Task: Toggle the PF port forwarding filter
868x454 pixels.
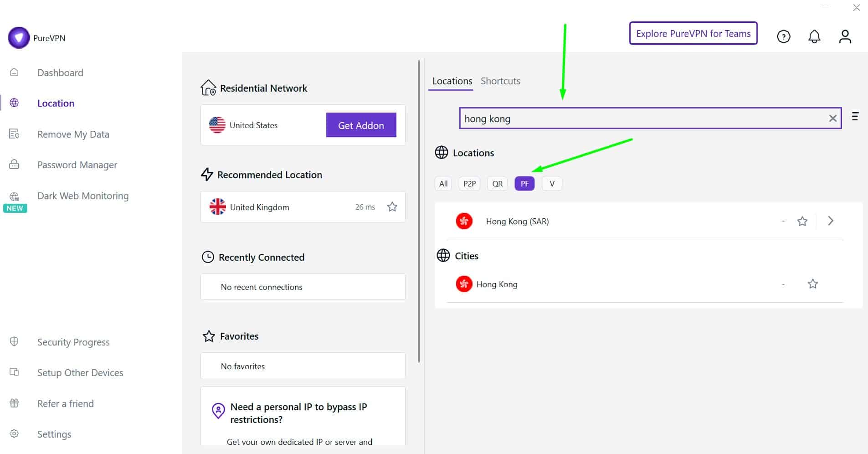Action: 524,184
